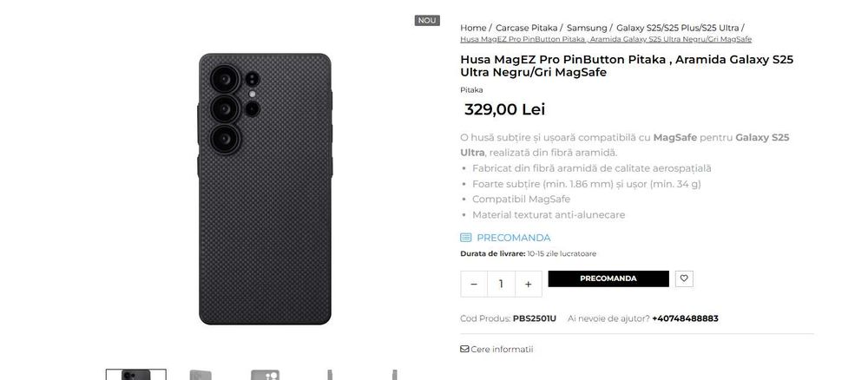The height and width of the screenshot is (380, 868).
Task: Call the help phone number +40748488883
Action: point(686,318)
